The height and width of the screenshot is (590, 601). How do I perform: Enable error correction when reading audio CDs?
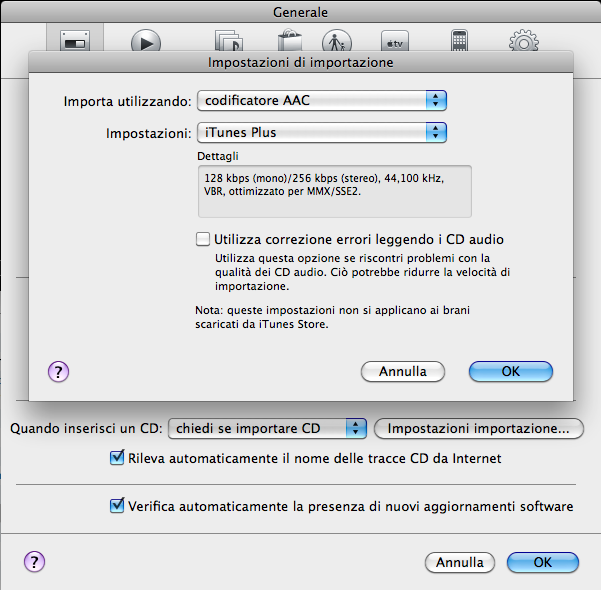(x=203, y=239)
